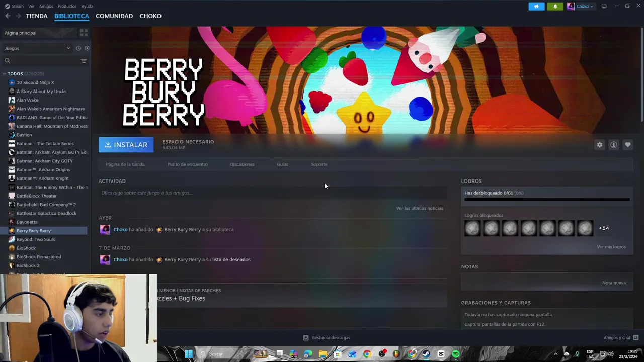Open Amigos y chat panel
Image resolution: width=644 pixels, height=362 pixels.
click(621, 338)
